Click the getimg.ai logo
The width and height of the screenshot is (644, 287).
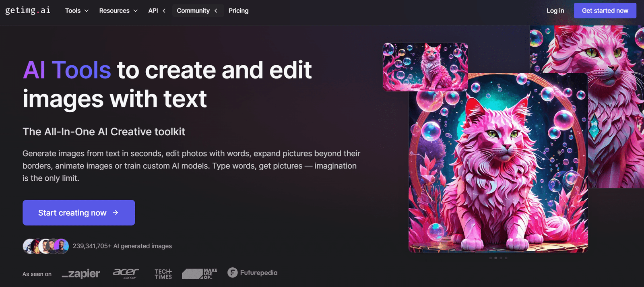tap(28, 10)
